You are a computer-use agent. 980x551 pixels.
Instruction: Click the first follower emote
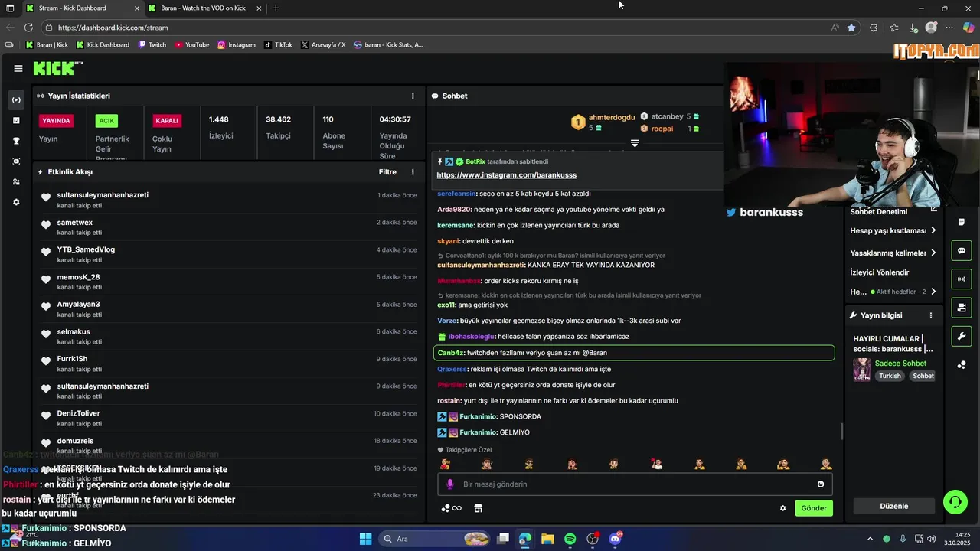[x=445, y=464]
